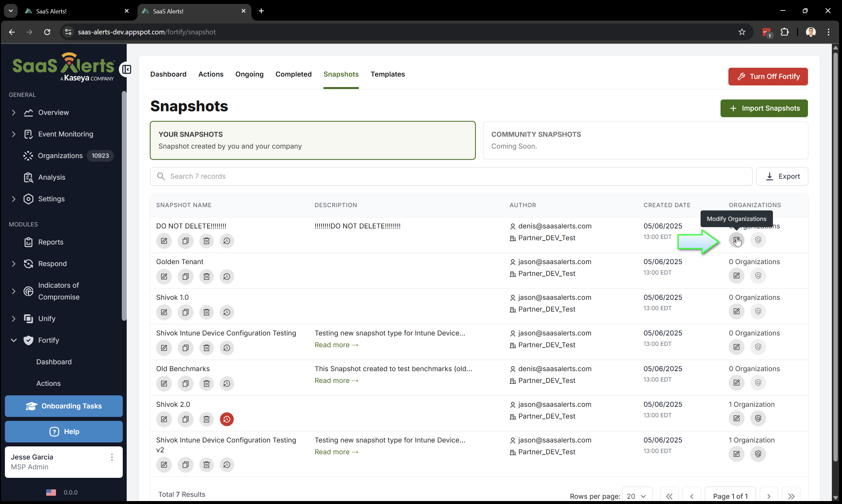Duplicate the Shivok 1.0 snapshot
The image size is (842, 504).
(185, 312)
